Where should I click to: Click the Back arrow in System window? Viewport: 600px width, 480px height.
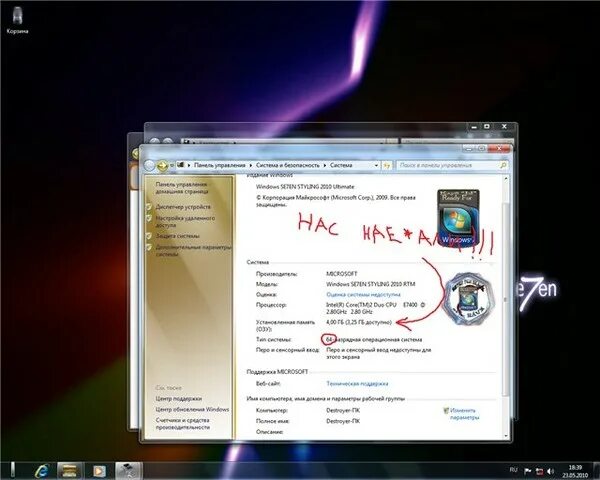[149, 165]
